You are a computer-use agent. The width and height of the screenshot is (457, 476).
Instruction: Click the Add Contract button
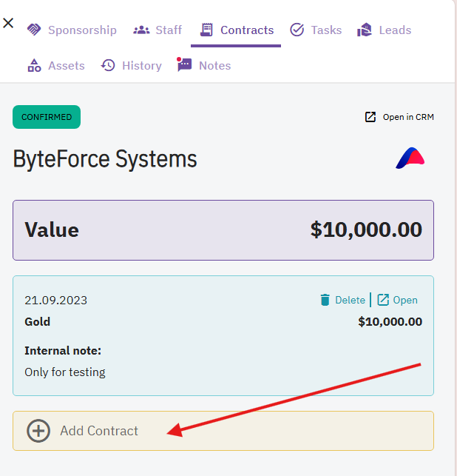click(x=223, y=431)
